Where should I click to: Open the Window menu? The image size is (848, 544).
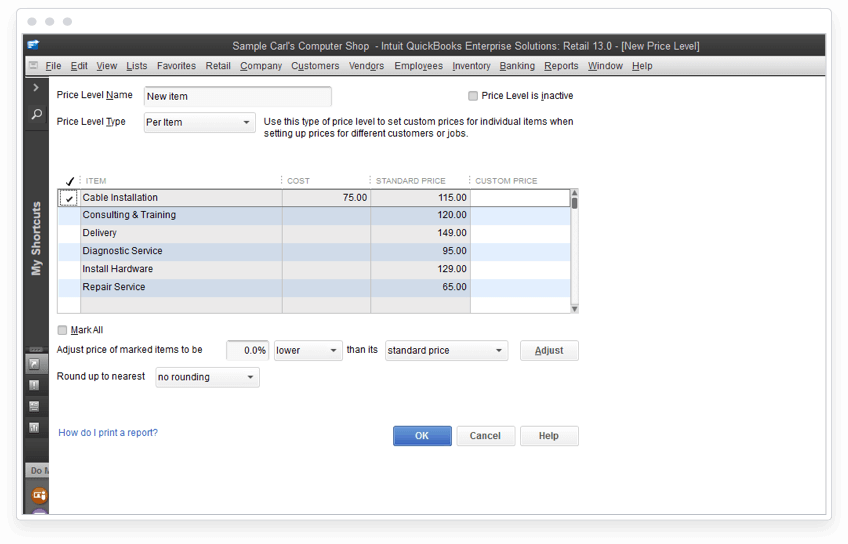tap(605, 66)
